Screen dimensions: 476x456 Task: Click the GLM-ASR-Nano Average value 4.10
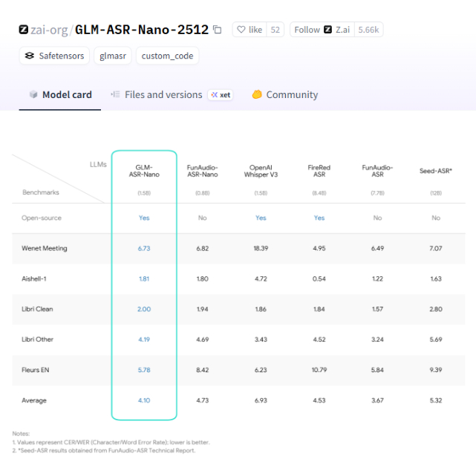click(144, 400)
